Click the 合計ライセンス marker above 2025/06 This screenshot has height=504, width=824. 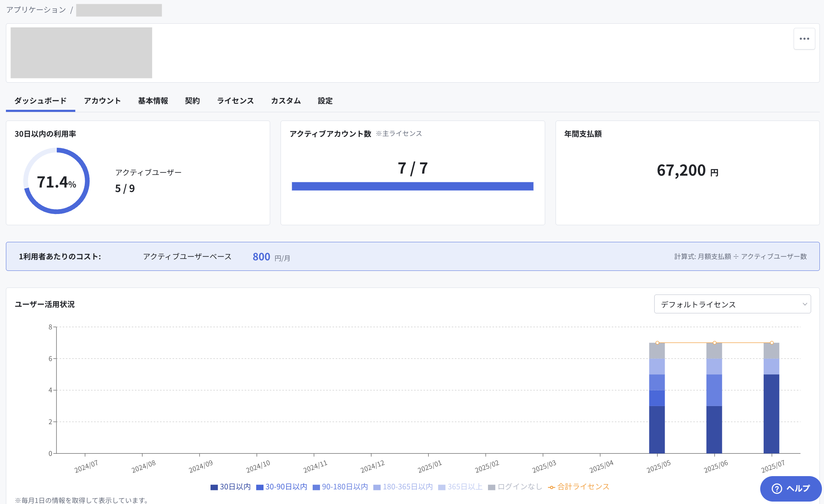(x=715, y=343)
